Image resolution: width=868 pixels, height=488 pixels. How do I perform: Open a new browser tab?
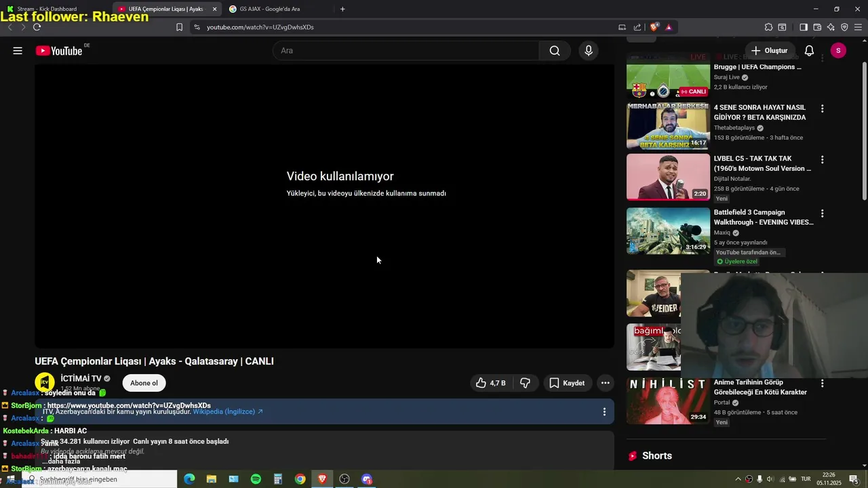[342, 9]
